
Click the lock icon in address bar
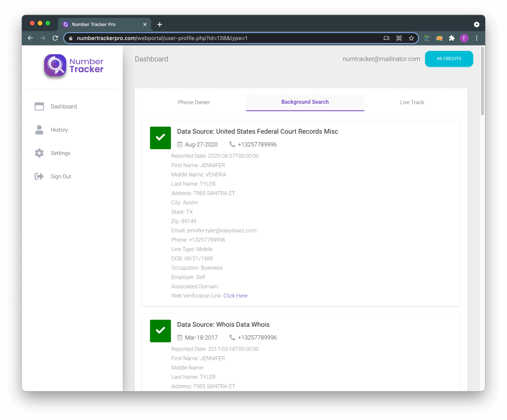click(x=71, y=38)
